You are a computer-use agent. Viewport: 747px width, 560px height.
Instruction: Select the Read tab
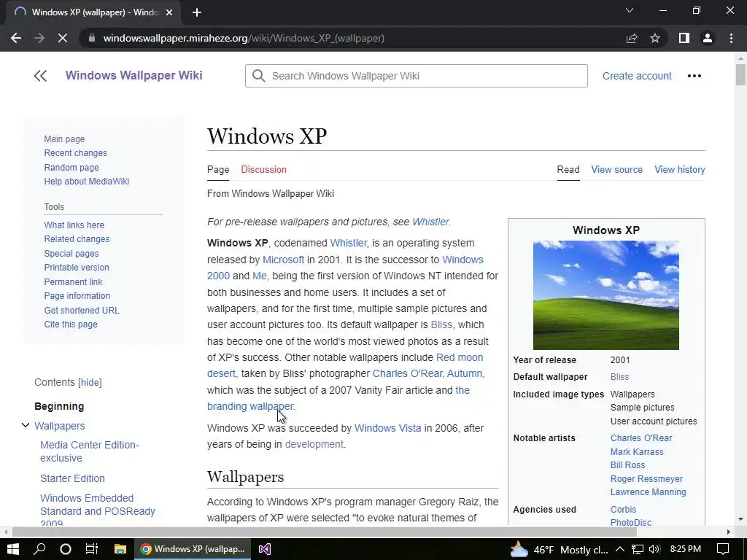(568, 169)
